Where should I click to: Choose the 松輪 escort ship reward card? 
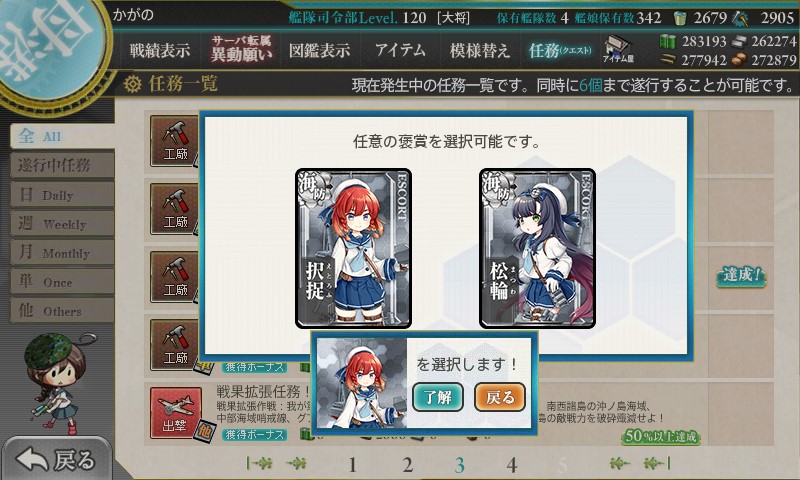tap(537, 248)
